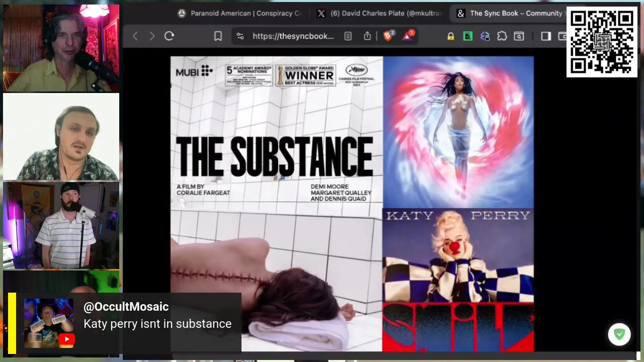This screenshot has width=644, height=362.
Task: Click the @OccultMosaic username text
Action: click(126, 307)
